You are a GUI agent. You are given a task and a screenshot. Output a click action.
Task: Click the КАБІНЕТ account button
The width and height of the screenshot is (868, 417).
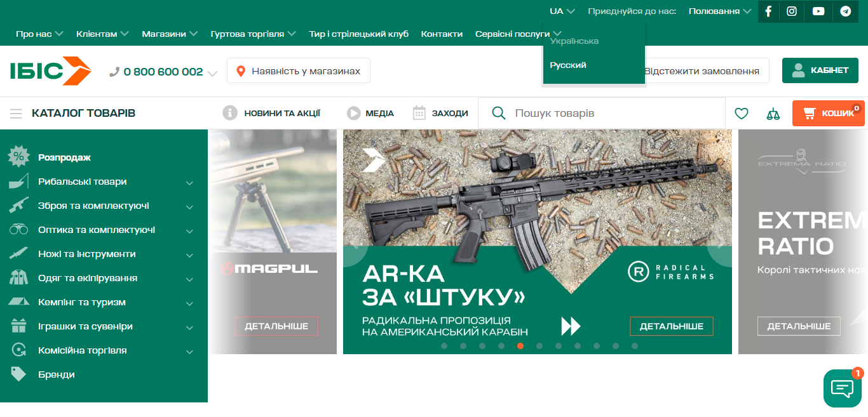coord(820,70)
